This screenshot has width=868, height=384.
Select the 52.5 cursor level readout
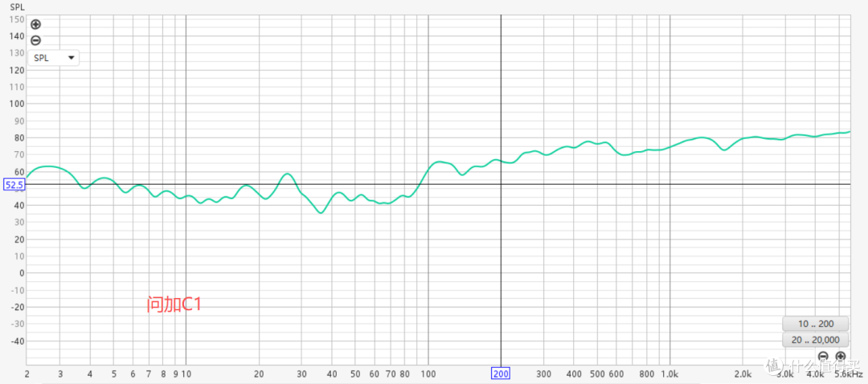(14, 185)
